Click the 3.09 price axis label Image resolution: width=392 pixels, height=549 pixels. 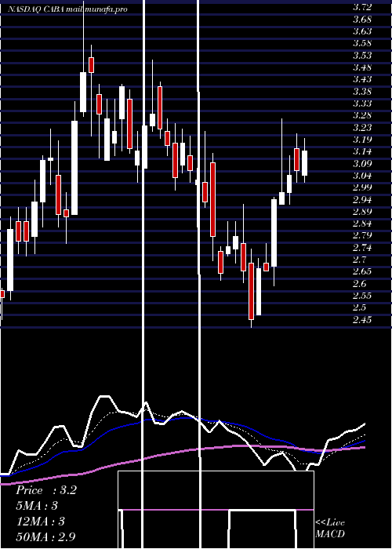pos(362,163)
